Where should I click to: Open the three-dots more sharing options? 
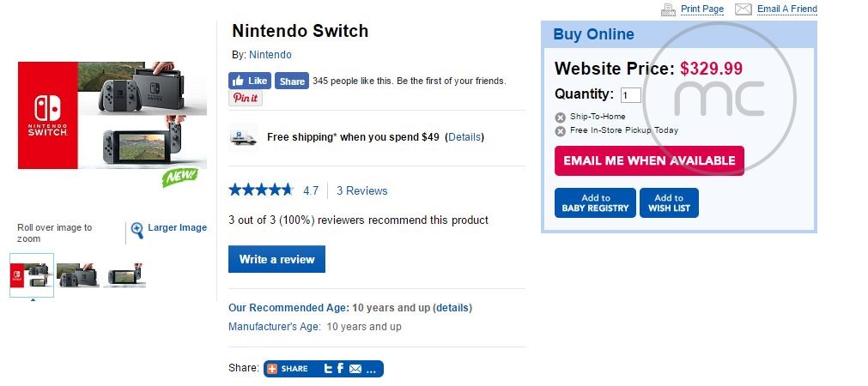(x=371, y=369)
